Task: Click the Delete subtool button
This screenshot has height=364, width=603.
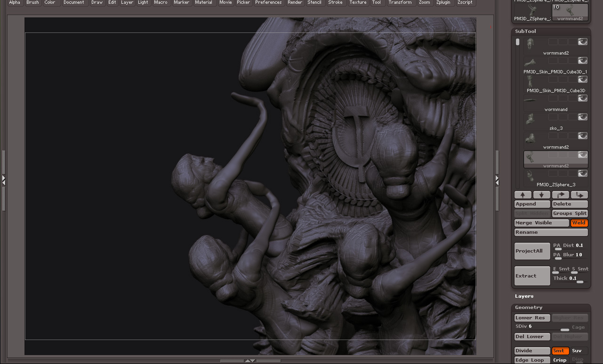Action: [570, 204]
